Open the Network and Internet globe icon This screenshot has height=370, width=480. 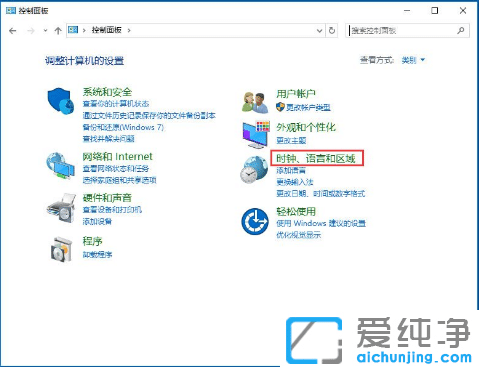click(x=60, y=166)
